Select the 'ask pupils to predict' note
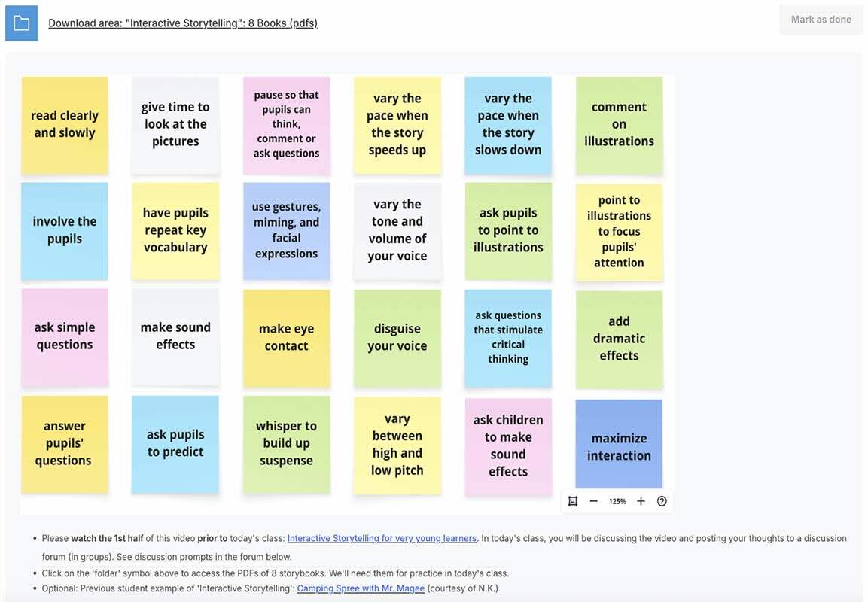 (175, 443)
